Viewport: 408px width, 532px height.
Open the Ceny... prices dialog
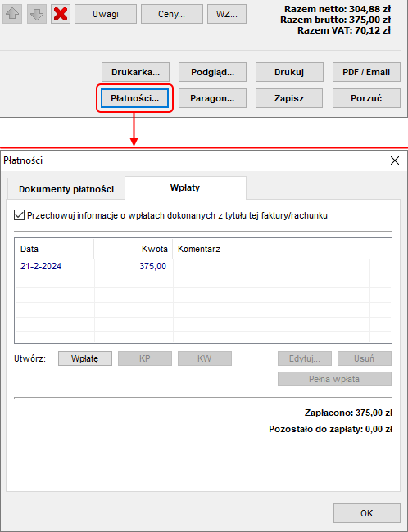coord(171,14)
